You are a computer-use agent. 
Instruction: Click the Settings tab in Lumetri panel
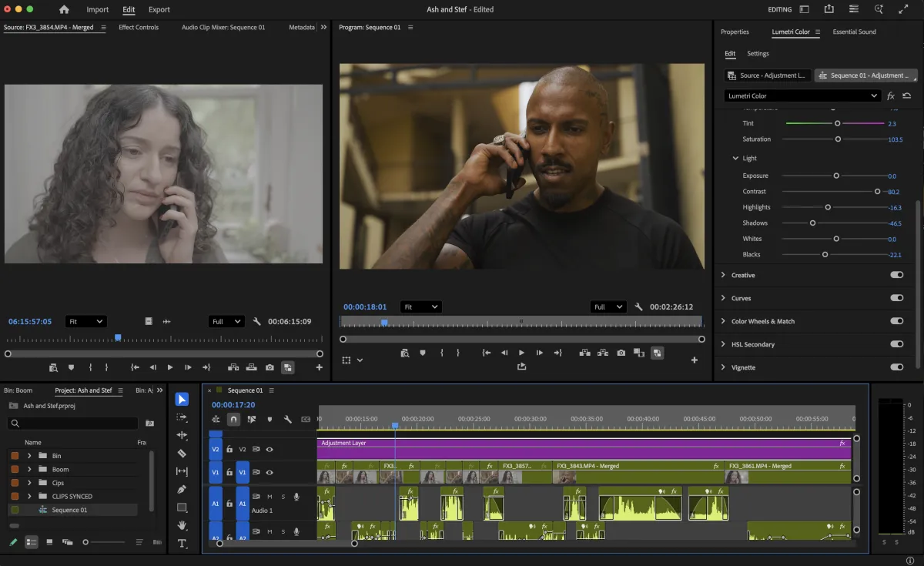click(x=758, y=53)
